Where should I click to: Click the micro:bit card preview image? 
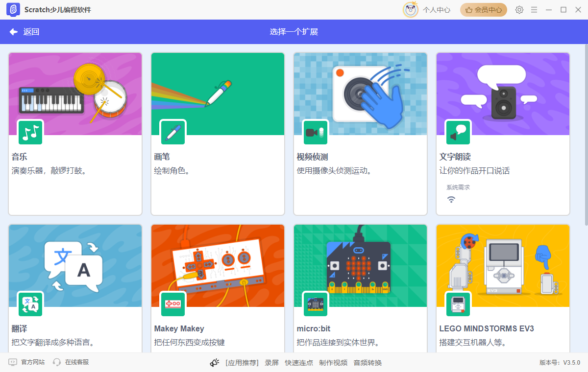(360, 265)
